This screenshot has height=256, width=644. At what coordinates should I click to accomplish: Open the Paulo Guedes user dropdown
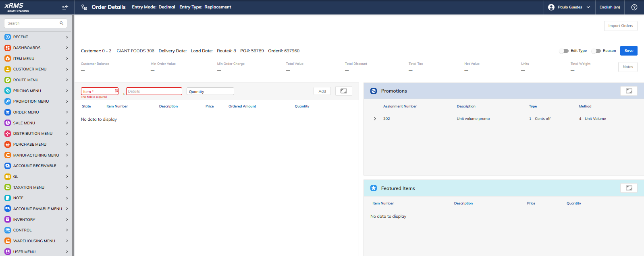click(x=570, y=7)
